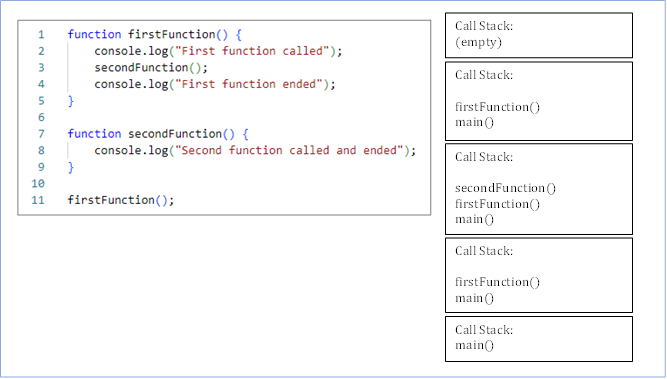Image resolution: width=667 pixels, height=379 pixels.
Task: Click line number 7 in the code
Action: coord(41,134)
